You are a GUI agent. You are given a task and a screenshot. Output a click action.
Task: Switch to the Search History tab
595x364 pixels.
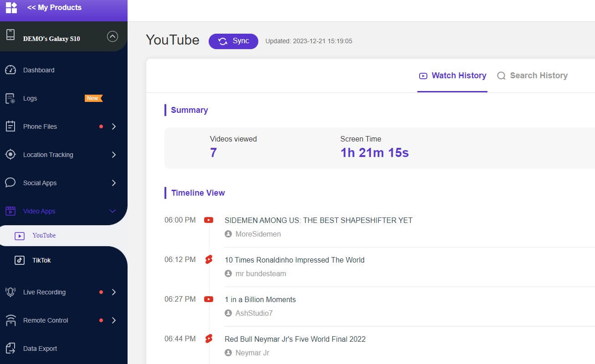click(532, 76)
